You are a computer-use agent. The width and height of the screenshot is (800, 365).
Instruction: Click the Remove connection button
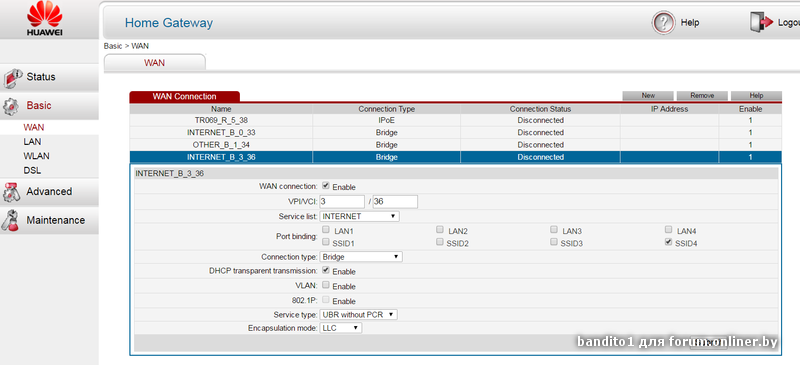[x=702, y=95]
